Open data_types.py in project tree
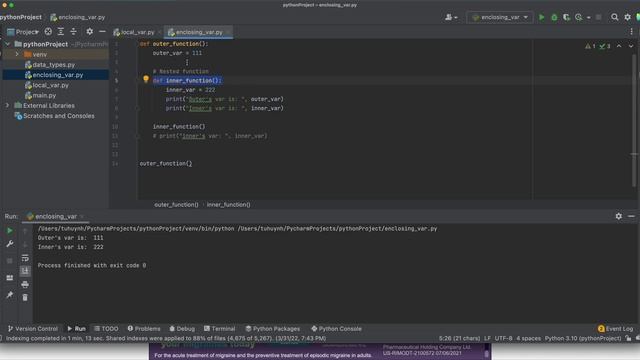 53,64
